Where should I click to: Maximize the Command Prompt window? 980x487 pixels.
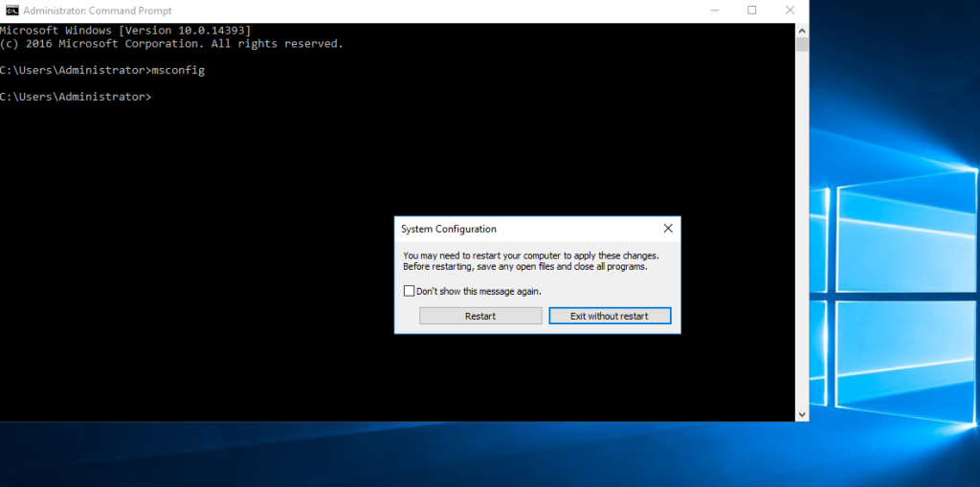pos(752,10)
